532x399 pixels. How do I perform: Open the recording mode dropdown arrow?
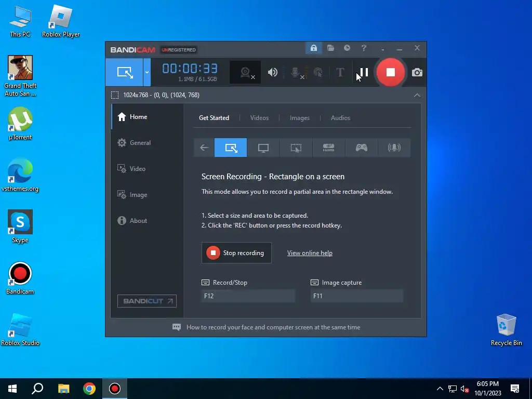pos(147,72)
